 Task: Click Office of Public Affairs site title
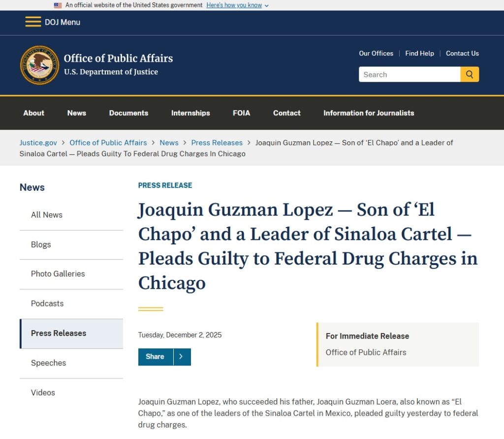coord(118,58)
